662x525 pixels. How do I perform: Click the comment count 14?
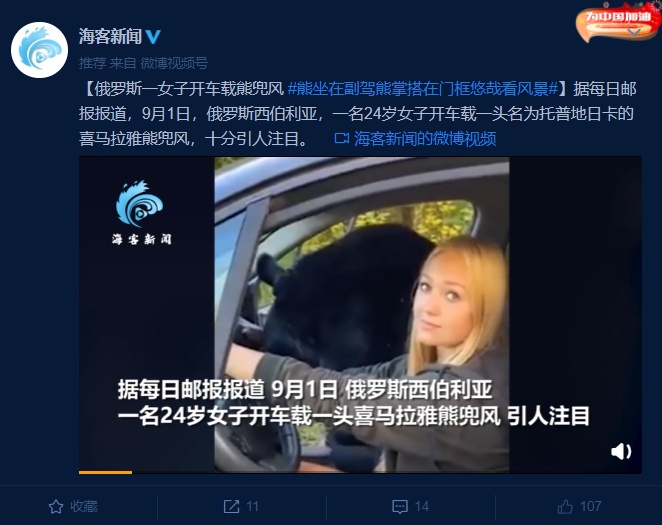(x=422, y=506)
